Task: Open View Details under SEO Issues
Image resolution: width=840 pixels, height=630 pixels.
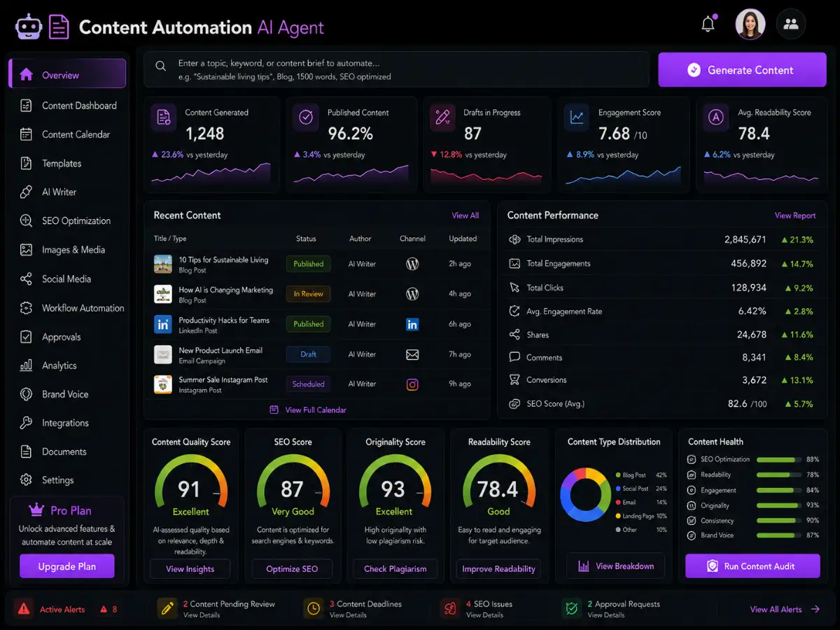Action: [x=484, y=615]
